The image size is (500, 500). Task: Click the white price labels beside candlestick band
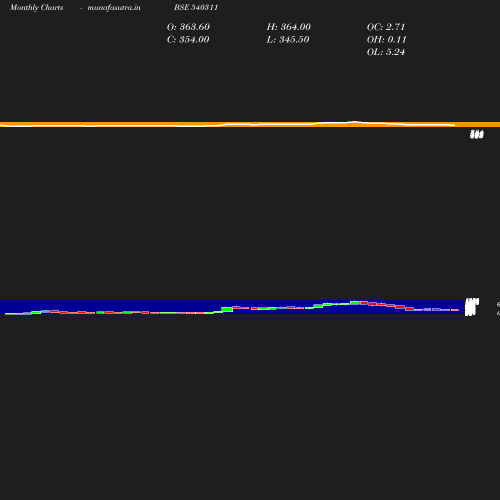(472, 307)
